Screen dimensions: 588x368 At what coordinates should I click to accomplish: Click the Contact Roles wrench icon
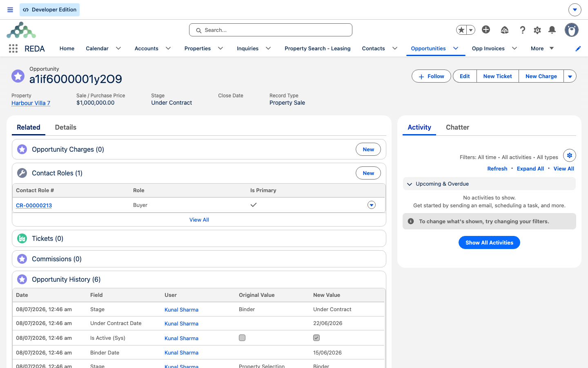click(22, 173)
